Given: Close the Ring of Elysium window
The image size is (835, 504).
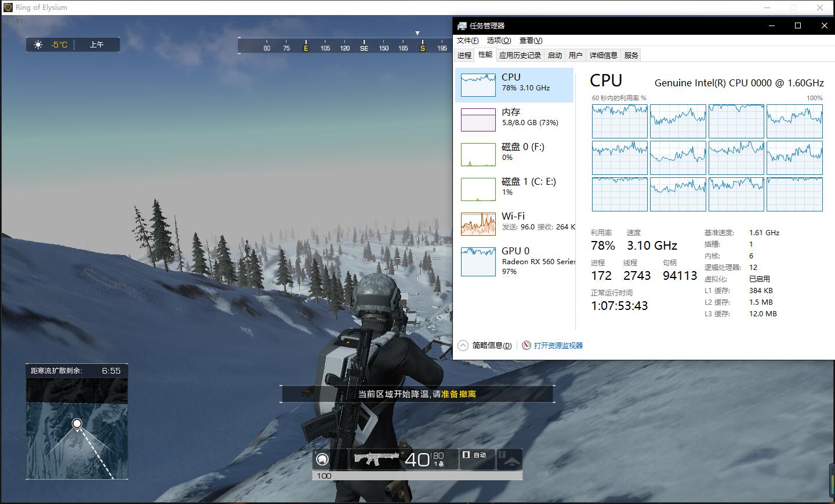Looking at the screenshot, I should click(820, 8).
